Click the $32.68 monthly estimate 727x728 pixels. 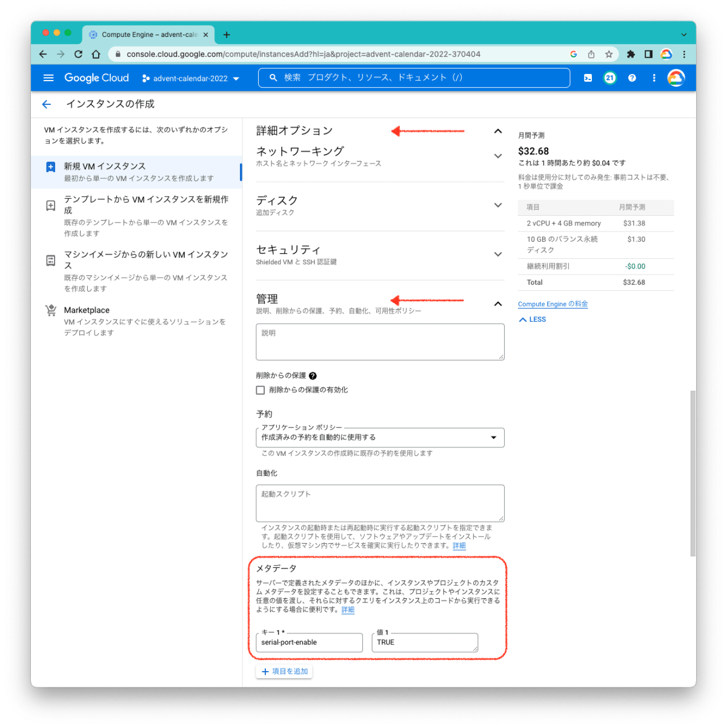point(534,152)
